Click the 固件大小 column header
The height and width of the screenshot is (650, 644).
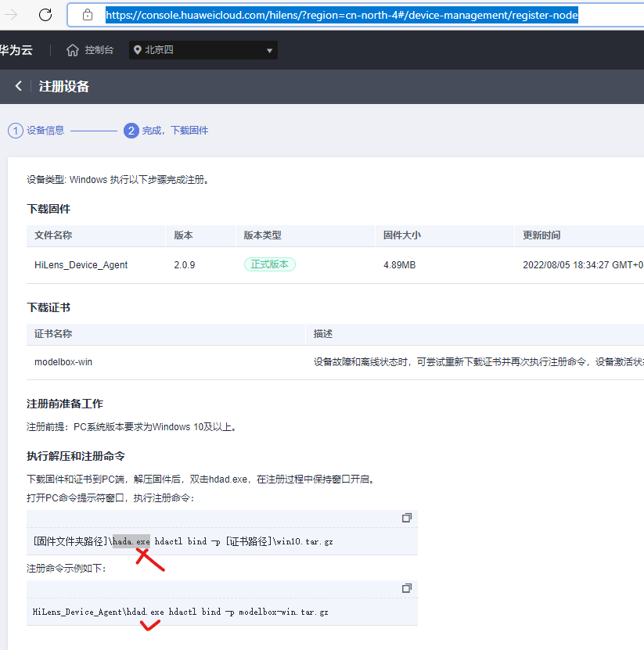(x=402, y=235)
